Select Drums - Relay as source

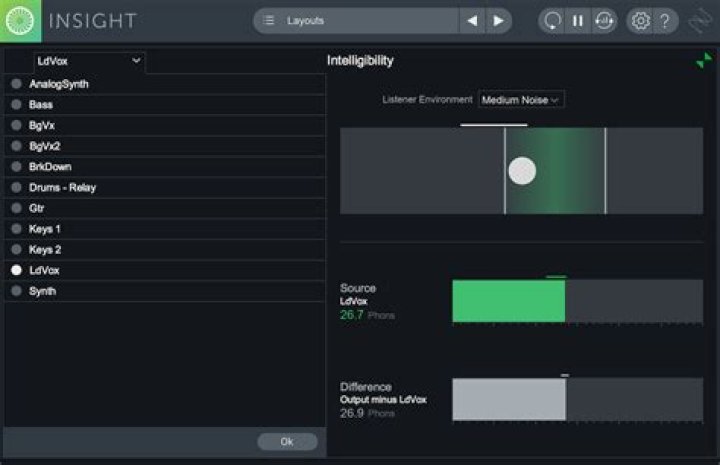[16, 188]
